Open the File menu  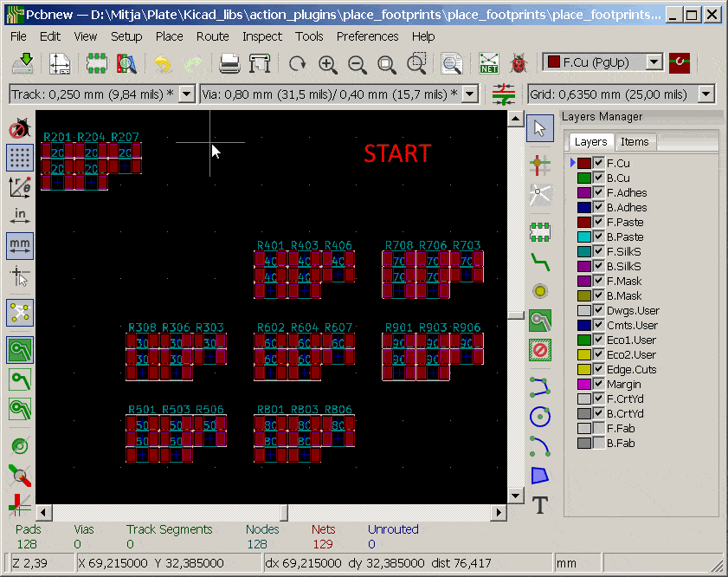(x=18, y=36)
